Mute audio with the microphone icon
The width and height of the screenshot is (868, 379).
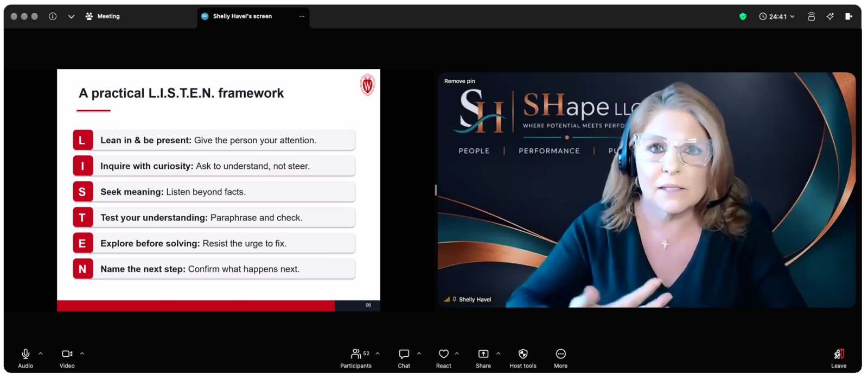(25, 354)
